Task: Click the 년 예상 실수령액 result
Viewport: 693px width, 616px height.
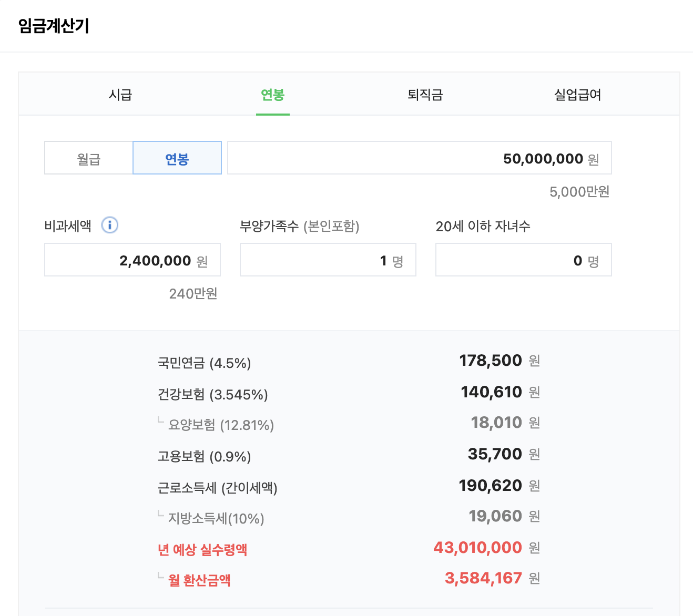Action: point(203,549)
